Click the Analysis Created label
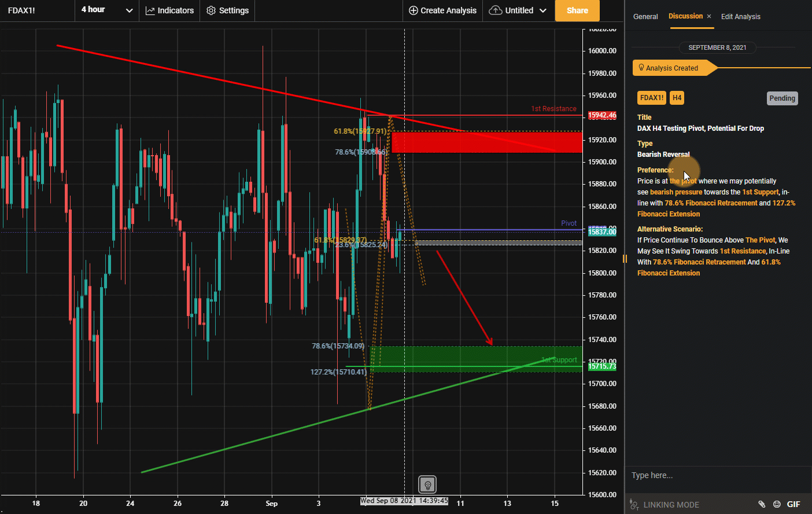812x514 pixels. pos(671,68)
